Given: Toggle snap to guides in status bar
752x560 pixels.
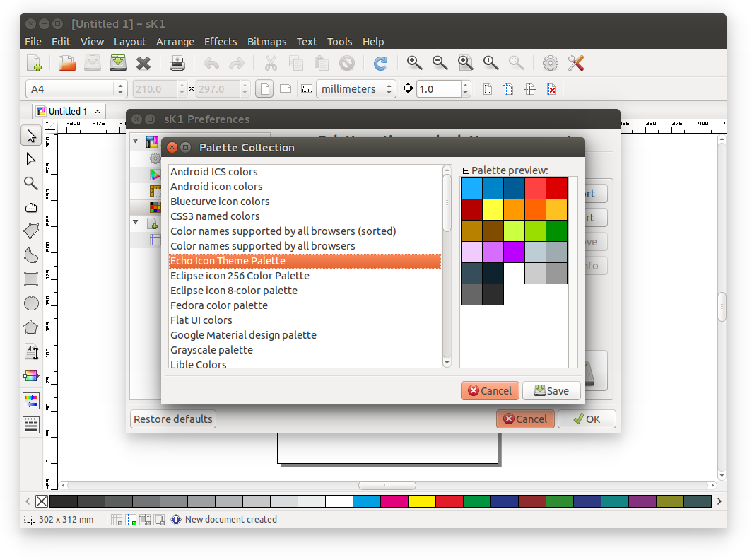Looking at the screenshot, I should [131, 520].
